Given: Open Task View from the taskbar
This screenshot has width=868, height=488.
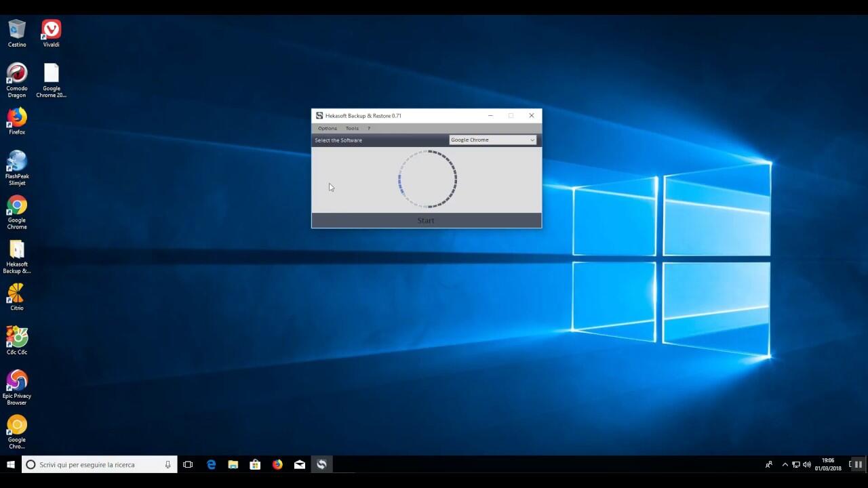Looking at the screenshot, I should (x=189, y=464).
